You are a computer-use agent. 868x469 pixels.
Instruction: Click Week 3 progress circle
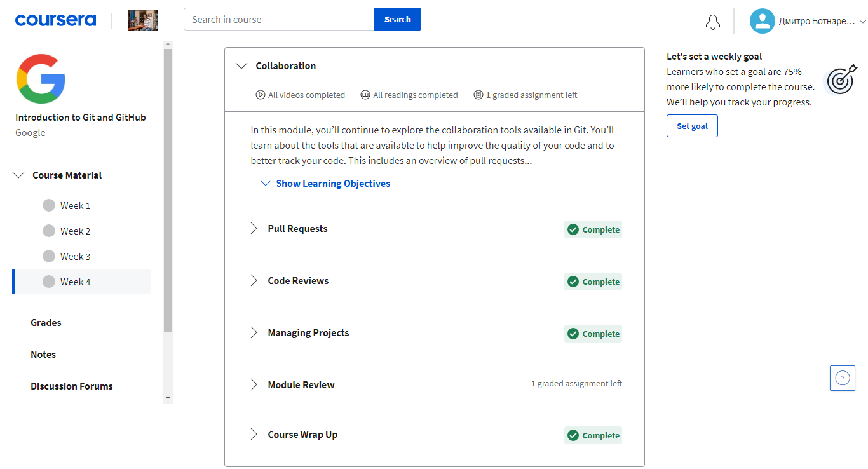pos(49,256)
